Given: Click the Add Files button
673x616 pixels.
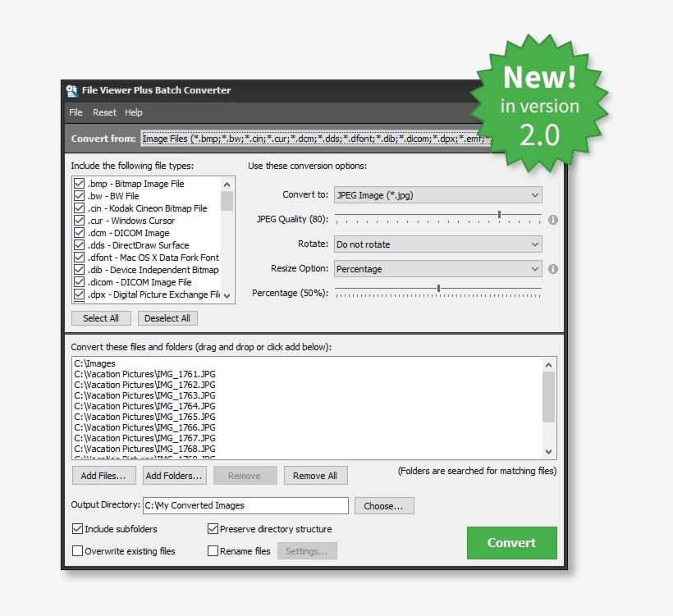Looking at the screenshot, I should pos(104,476).
